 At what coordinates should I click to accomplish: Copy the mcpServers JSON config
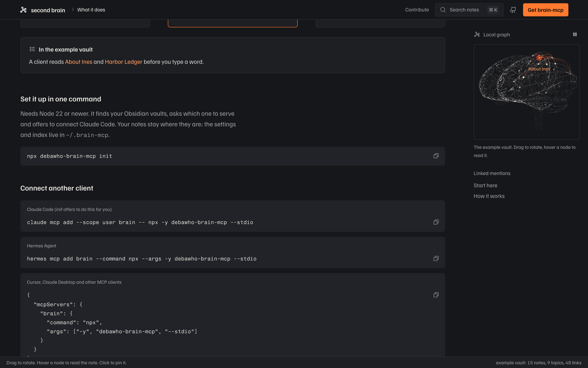click(436, 295)
